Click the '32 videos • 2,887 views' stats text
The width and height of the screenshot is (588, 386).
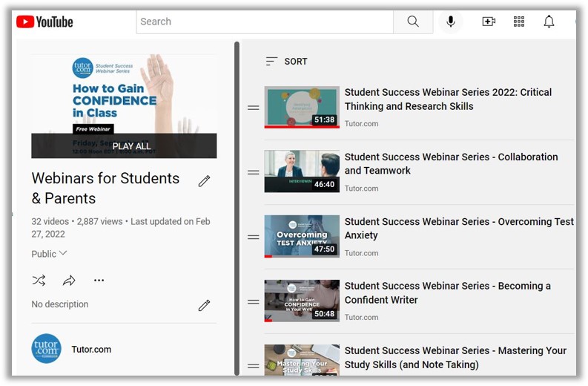pos(77,221)
